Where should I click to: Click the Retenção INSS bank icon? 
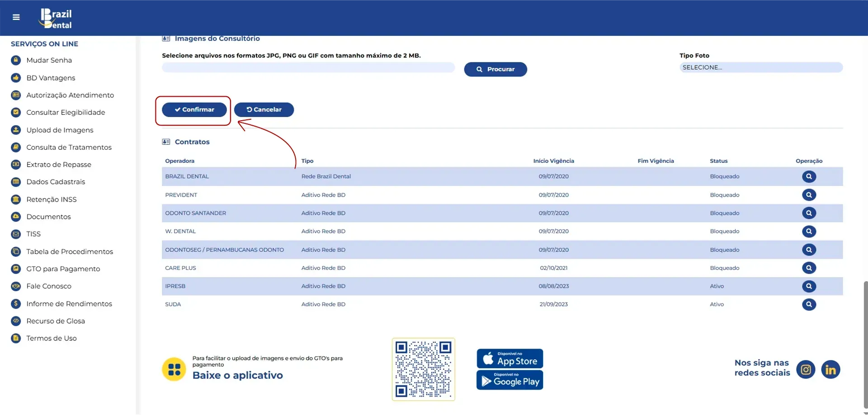click(16, 199)
